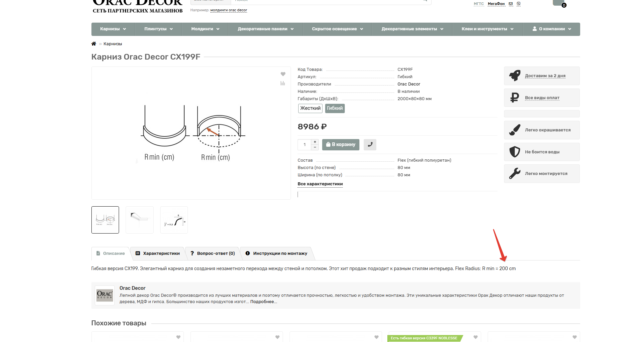Expand the Плинтусы menu

tap(159, 29)
